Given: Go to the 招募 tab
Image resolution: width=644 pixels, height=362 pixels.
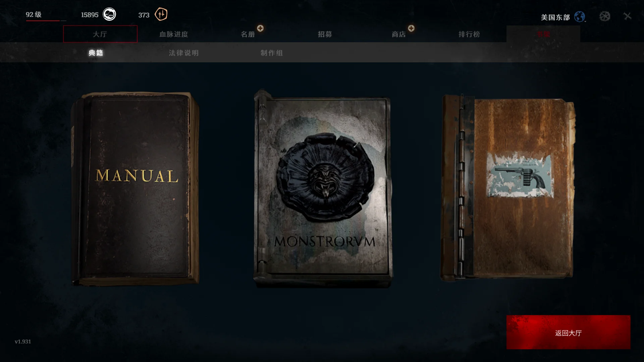Looking at the screenshot, I should [325, 34].
